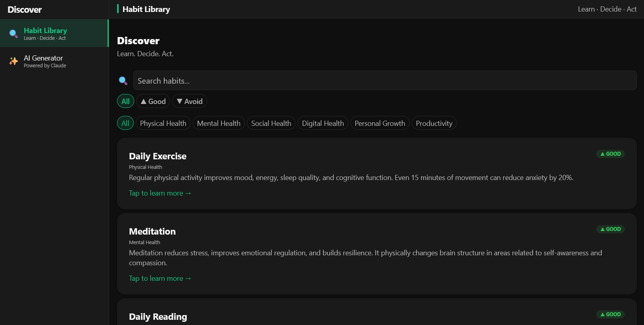Click the GOOD badge on Daily Exercise
This screenshot has height=325, width=644.
[611, 154]
